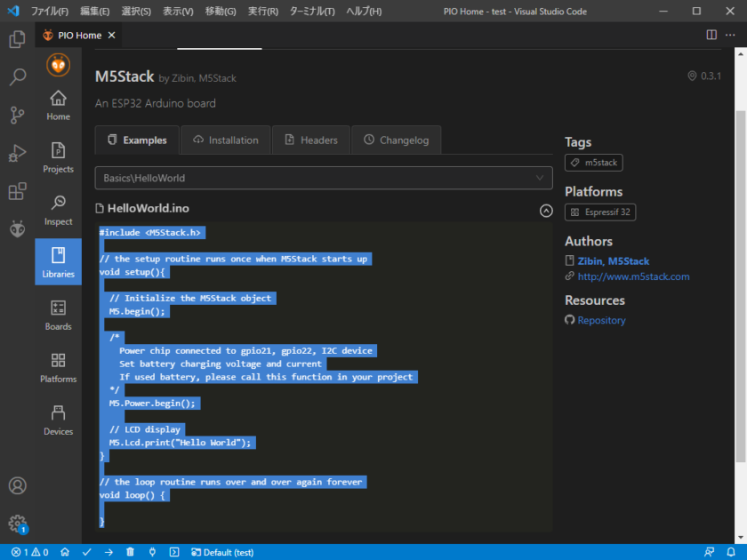Open the Explorer view in activity bar

17,39
